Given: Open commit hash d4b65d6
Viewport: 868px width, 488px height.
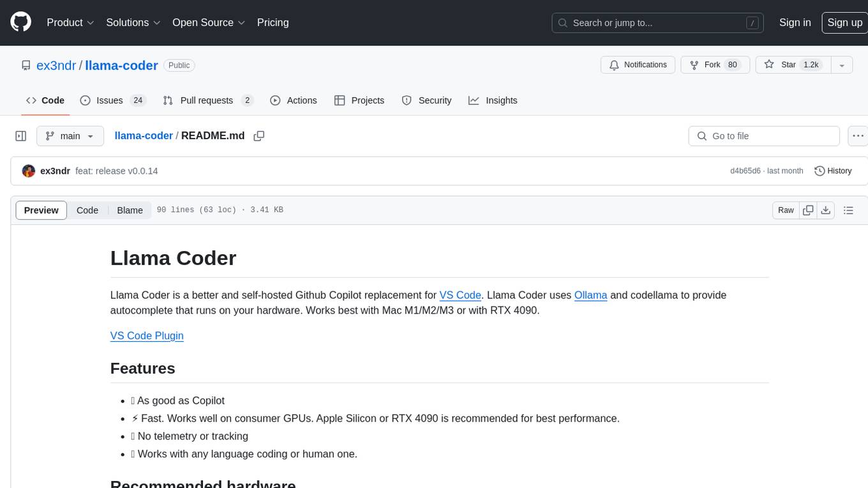Looking at the screenshot, I should tap(745, 171).
